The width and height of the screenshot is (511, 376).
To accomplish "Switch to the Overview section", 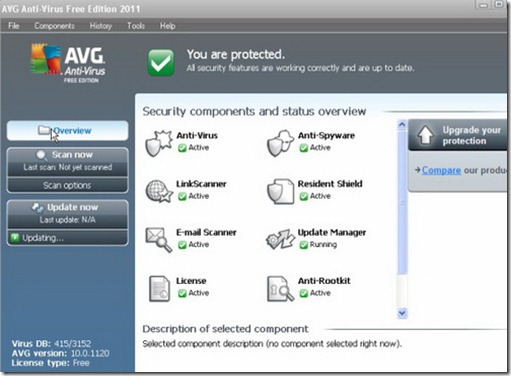I will (x=68, y=131).
